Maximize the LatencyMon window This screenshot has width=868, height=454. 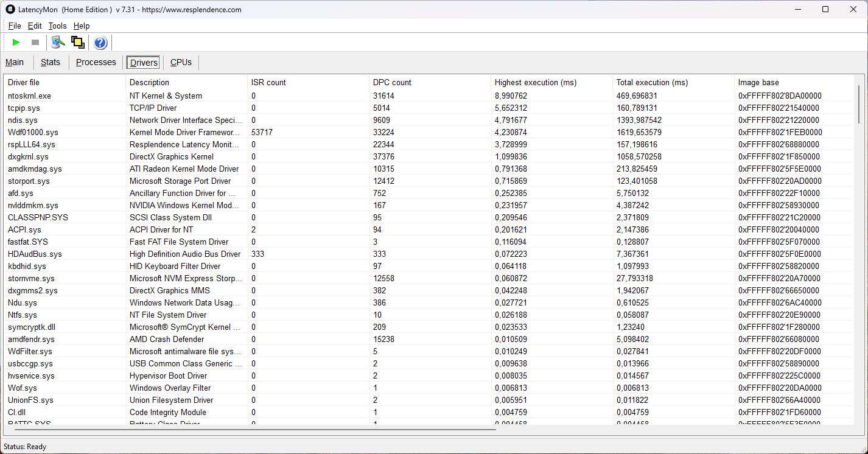point(825,9)
